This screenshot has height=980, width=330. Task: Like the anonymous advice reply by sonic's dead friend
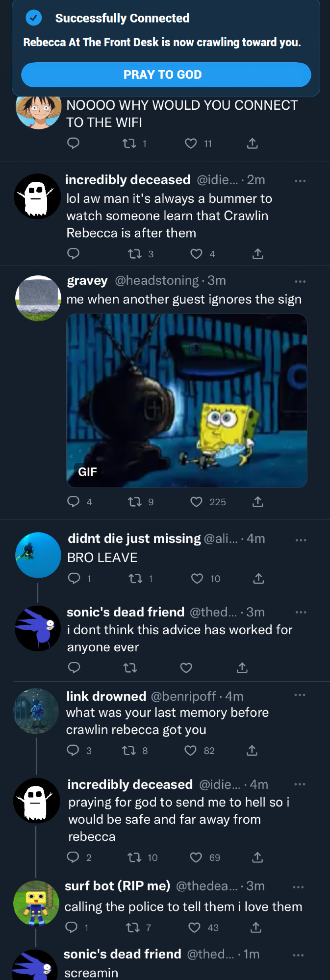[x=186, y=667]
